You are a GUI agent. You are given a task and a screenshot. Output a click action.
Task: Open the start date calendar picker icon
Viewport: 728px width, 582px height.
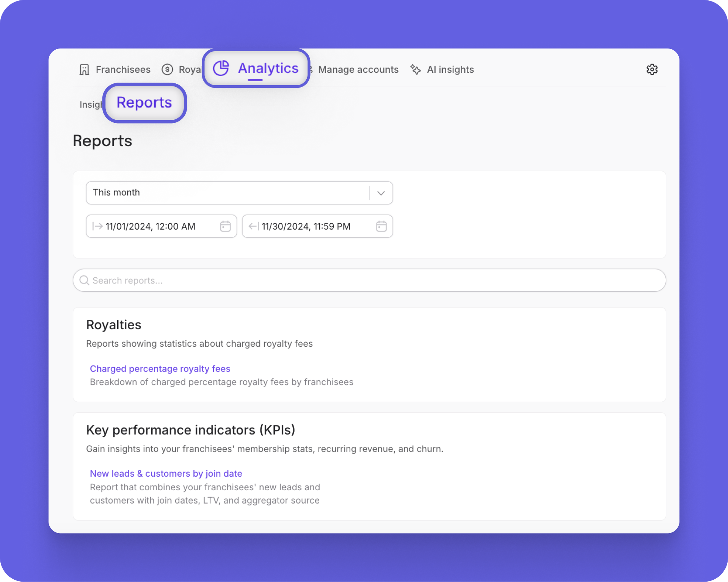point(225,226)
